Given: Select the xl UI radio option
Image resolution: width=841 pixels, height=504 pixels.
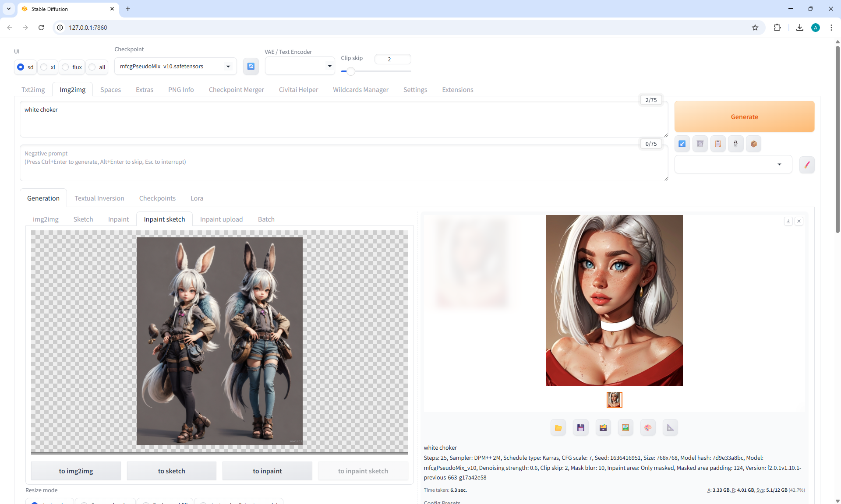Looking at the screenshot, I should click(x=44, y=67).
